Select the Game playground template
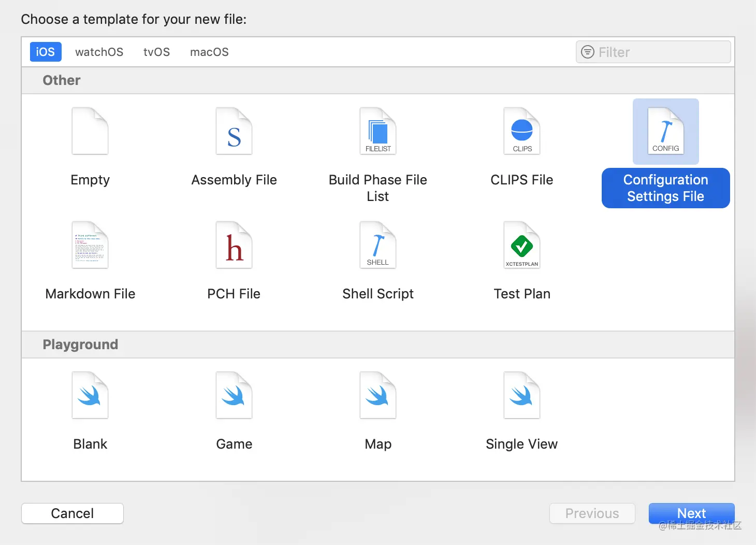The height and width of the screenshot is (545, 756). pos(234,395)
